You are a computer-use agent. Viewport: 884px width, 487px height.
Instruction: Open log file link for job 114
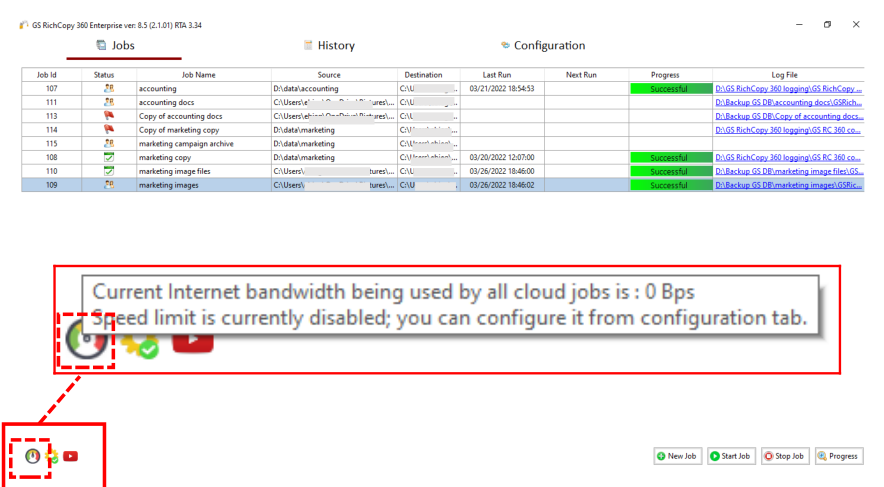(x=788, y=130)
